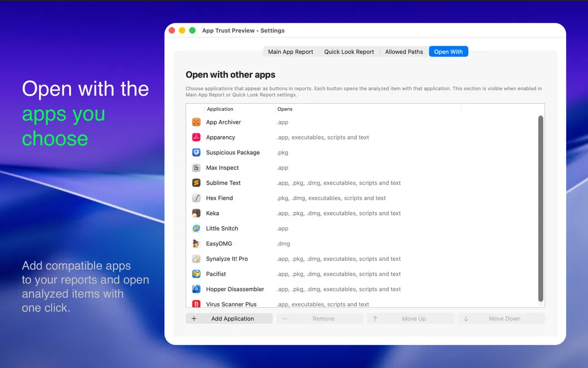Select the Suspicious Package name text
Viewport: 588px width, 368px height.
pos(233,152)
